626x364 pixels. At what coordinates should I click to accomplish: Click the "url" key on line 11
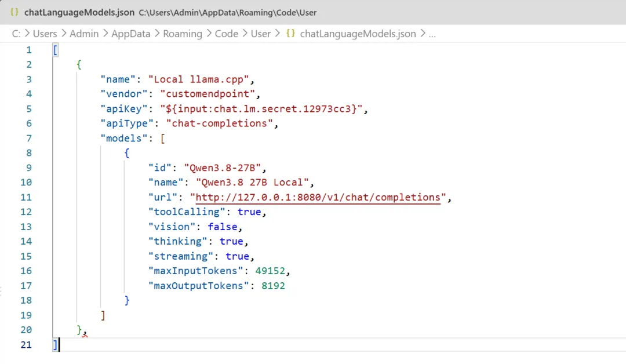[x=163, y=197]
